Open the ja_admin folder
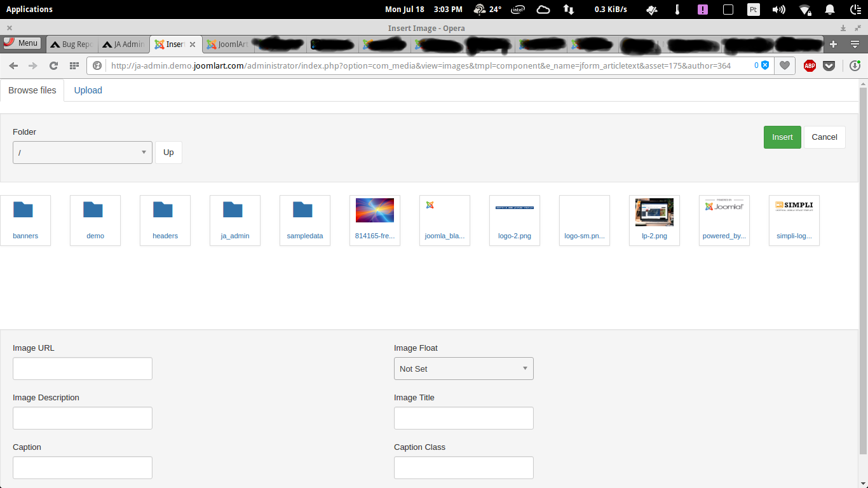The height and width of the screenshot is (488, 868). (235, 220)
